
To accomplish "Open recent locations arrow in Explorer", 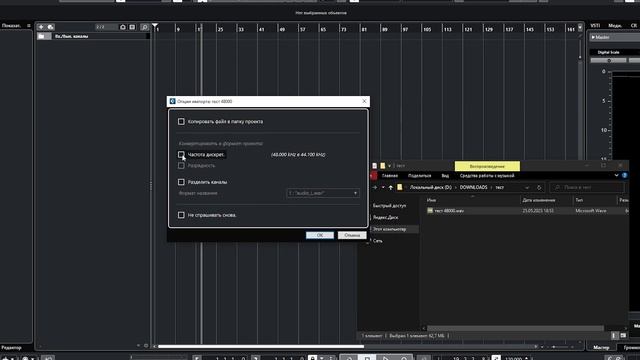I will pos(383,187).
